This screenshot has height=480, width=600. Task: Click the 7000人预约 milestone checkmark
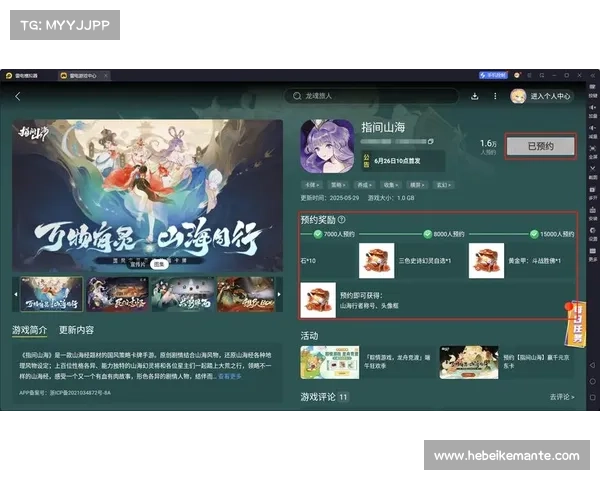pos(318,234)
